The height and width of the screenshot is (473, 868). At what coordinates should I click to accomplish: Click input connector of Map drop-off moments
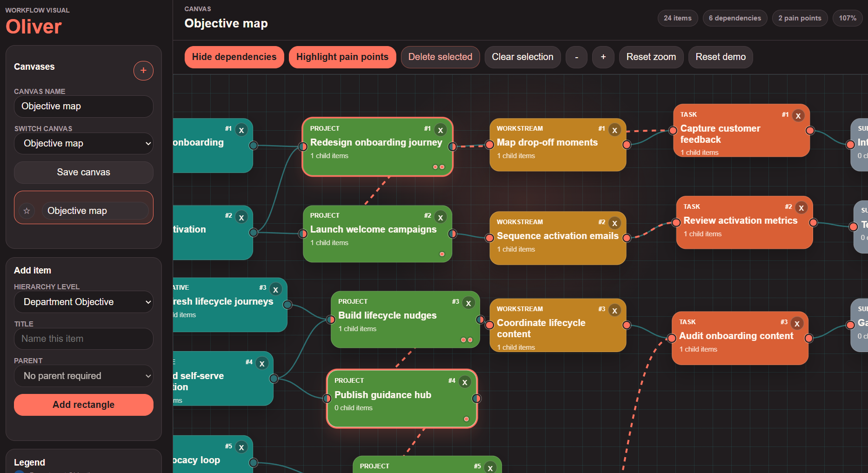tap(489, 145)
